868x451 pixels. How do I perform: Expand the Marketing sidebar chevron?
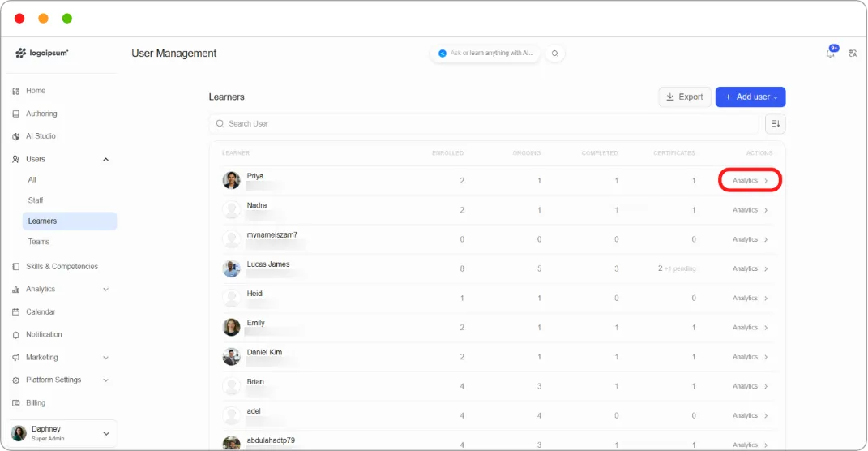(105, 358)
